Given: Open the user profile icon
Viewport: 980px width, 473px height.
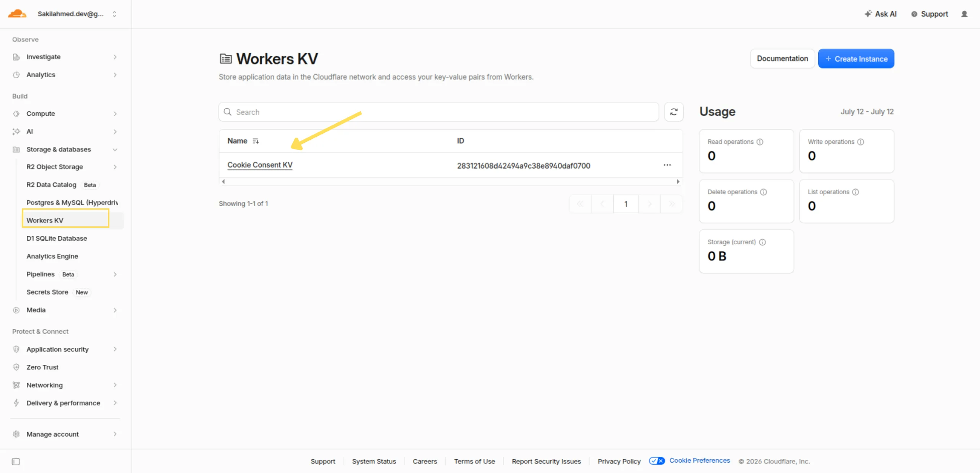Looking at the screenshot, I should [x=964, y=14].
